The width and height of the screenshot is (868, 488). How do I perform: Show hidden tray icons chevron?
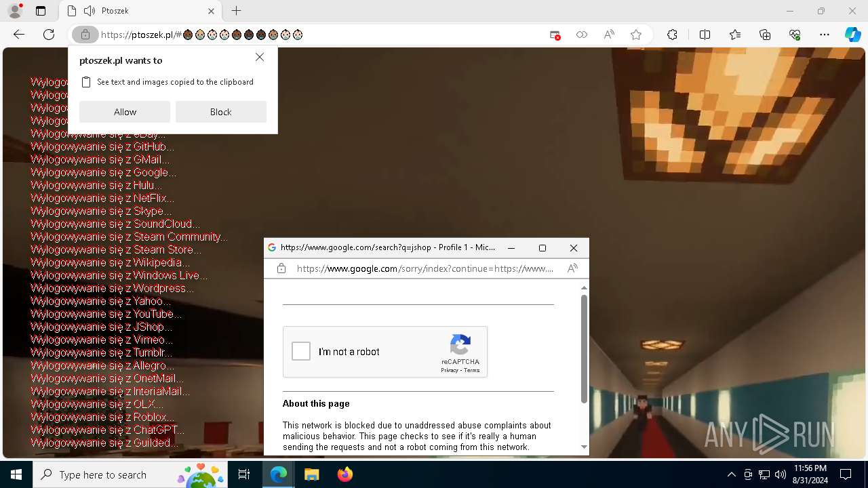(731, 474)
